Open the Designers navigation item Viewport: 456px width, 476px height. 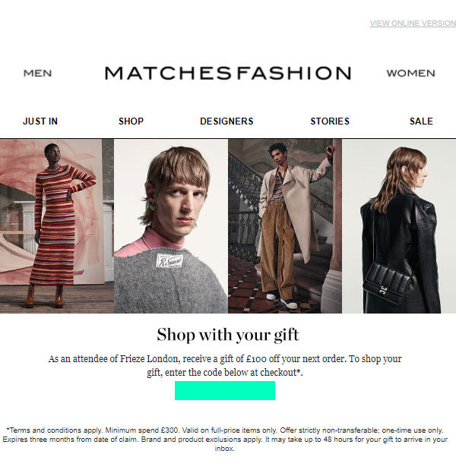click(226, 121)
